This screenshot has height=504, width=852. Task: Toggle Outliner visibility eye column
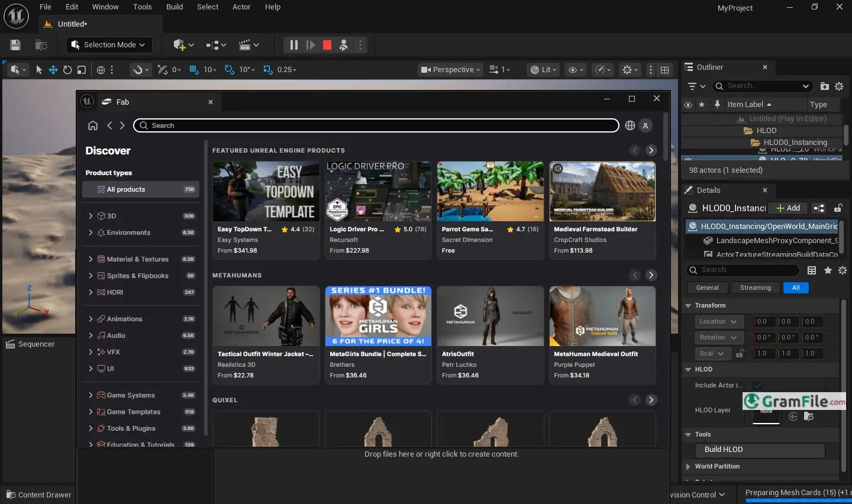click(688, 105)
